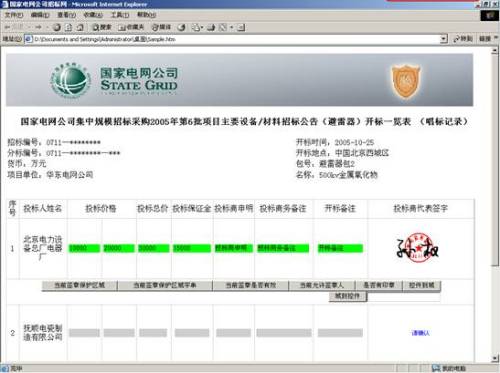Click the Forward arrow in the toolbar
Viewport: 500px width, 373px height.
tap(38, 27)
